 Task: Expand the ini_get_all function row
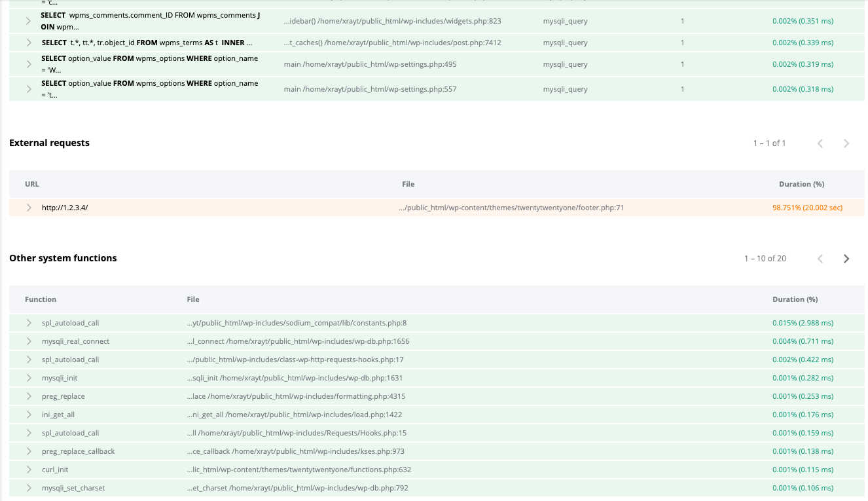coord(27,415)
